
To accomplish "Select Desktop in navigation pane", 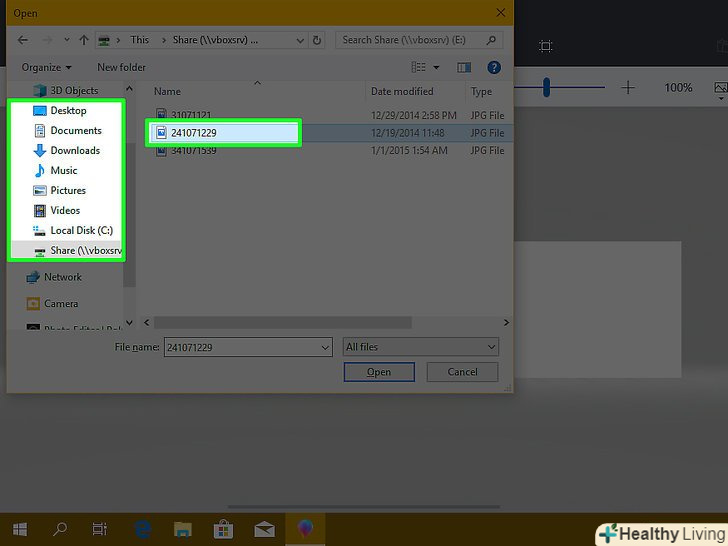I will click(x=60, y=110).
